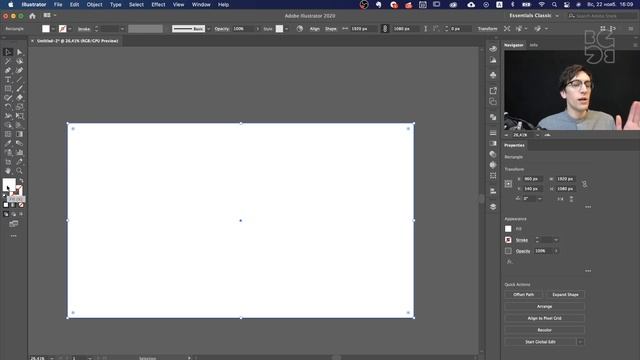
Task: Expand the Essentials Classic workspace switcher
Action: pyautogui.click(x=557, y=16)
